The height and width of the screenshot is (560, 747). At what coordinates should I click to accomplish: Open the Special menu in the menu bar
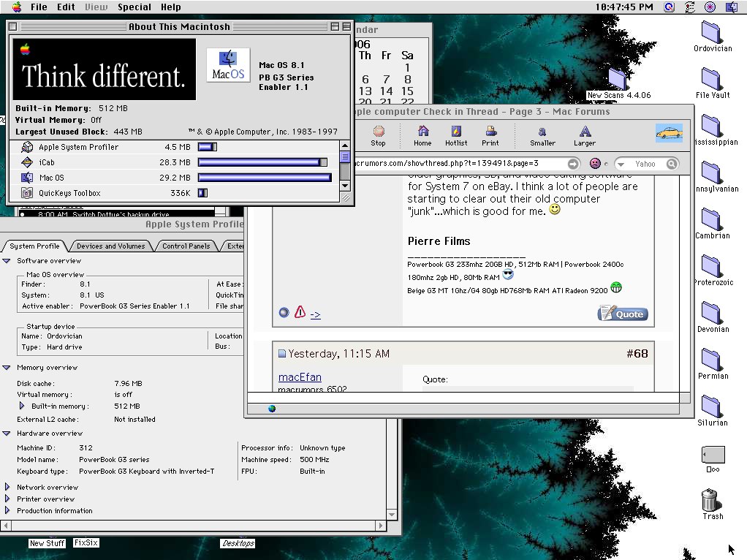[134, 7]
